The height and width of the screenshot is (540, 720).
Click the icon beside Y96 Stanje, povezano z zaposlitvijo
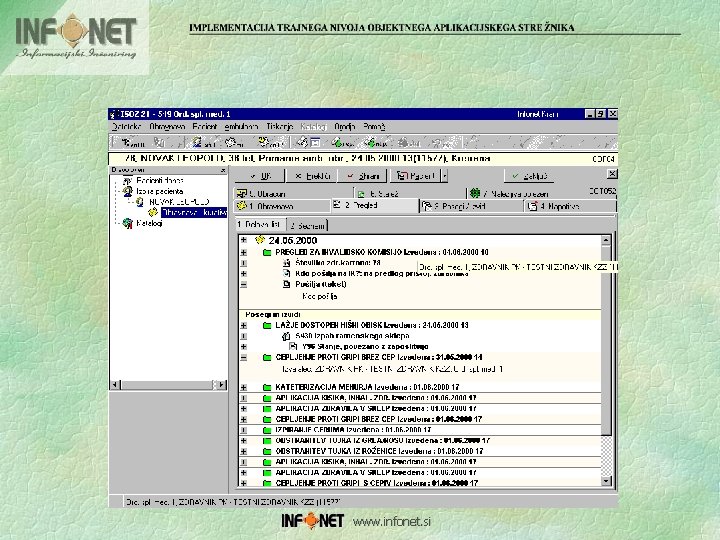pos(293,347)
